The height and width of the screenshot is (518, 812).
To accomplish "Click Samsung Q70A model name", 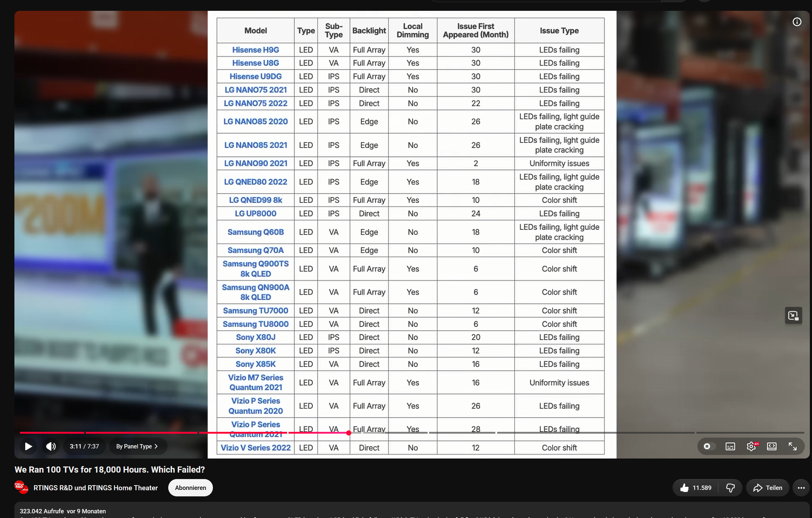I will tap(255, 250).
